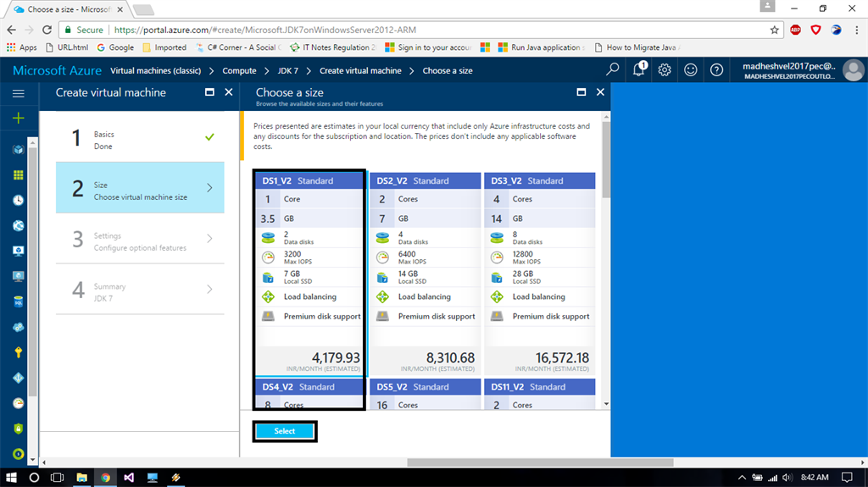Select the DS11_V2 Standard card header

click(540, 387)
